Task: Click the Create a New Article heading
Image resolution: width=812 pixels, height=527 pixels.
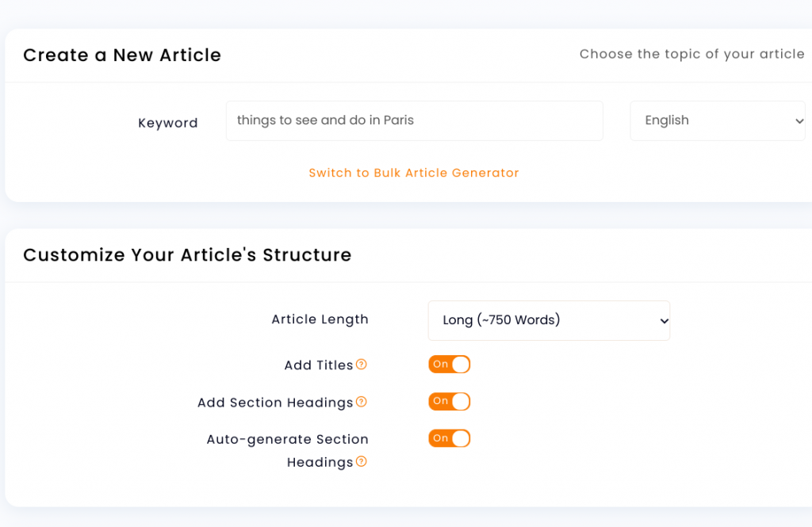Action: [122, 55]
